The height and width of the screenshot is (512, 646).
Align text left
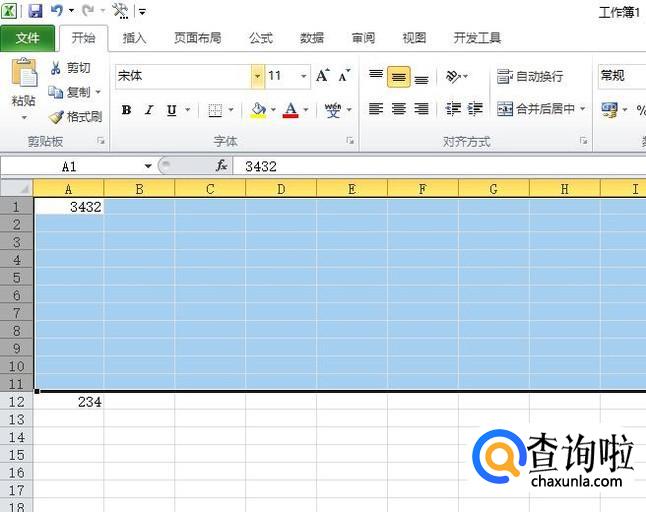tap(376, 109)
